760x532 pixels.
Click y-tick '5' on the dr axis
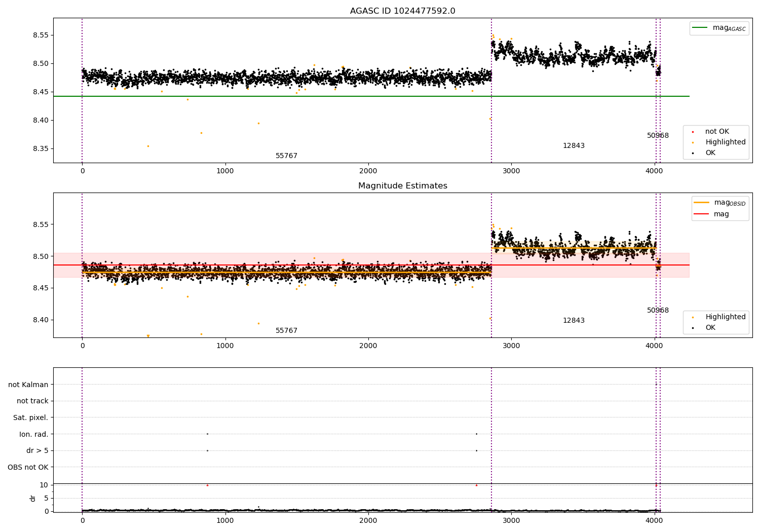click(x=46, y=498)
